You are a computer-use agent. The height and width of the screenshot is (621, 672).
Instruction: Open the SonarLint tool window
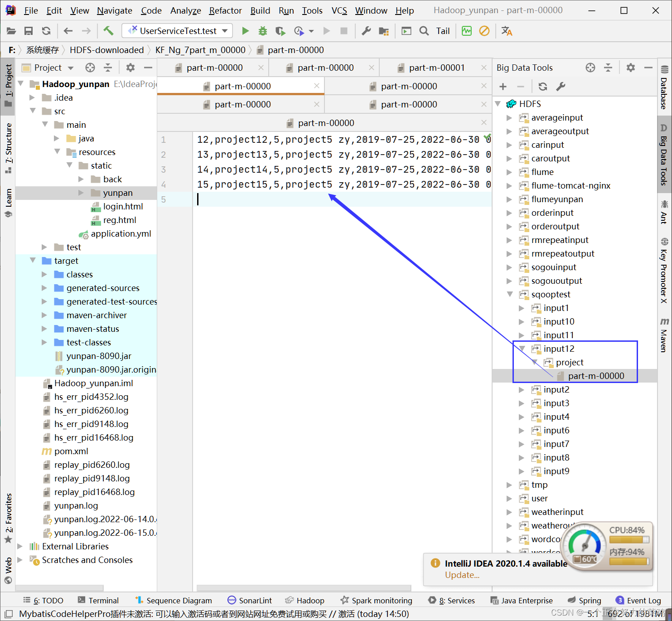point(250,600)
